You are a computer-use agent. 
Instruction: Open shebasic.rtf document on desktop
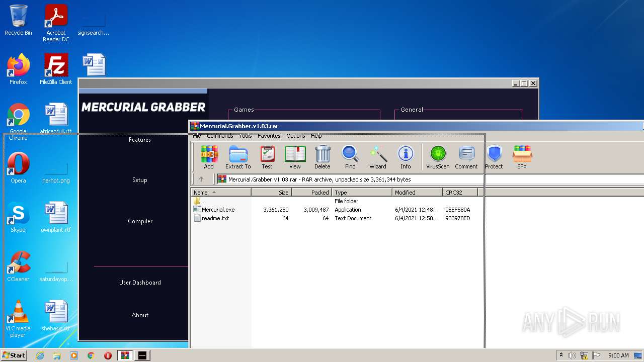56,316
